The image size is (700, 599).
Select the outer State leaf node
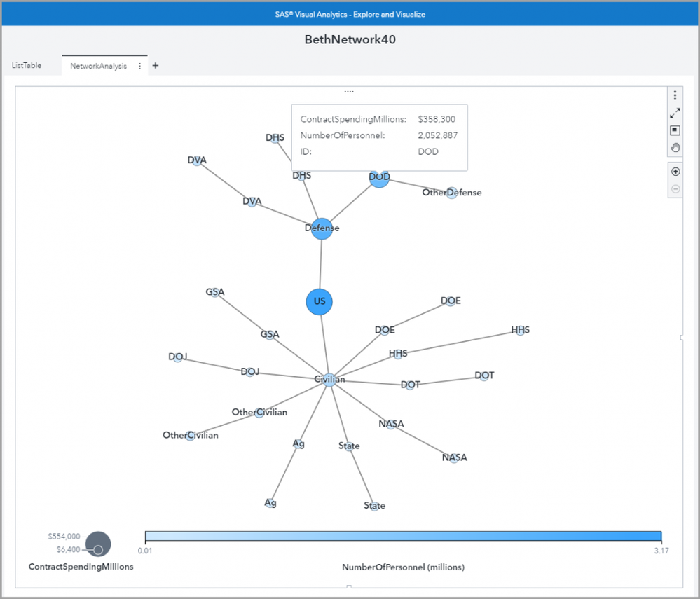(375, 506)
